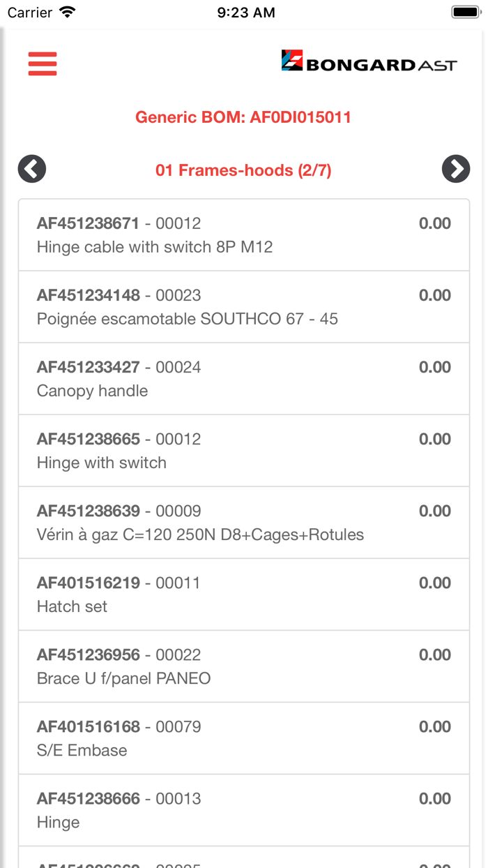
Task: Go to previous BOM section arrow
Action: [32, 169]
